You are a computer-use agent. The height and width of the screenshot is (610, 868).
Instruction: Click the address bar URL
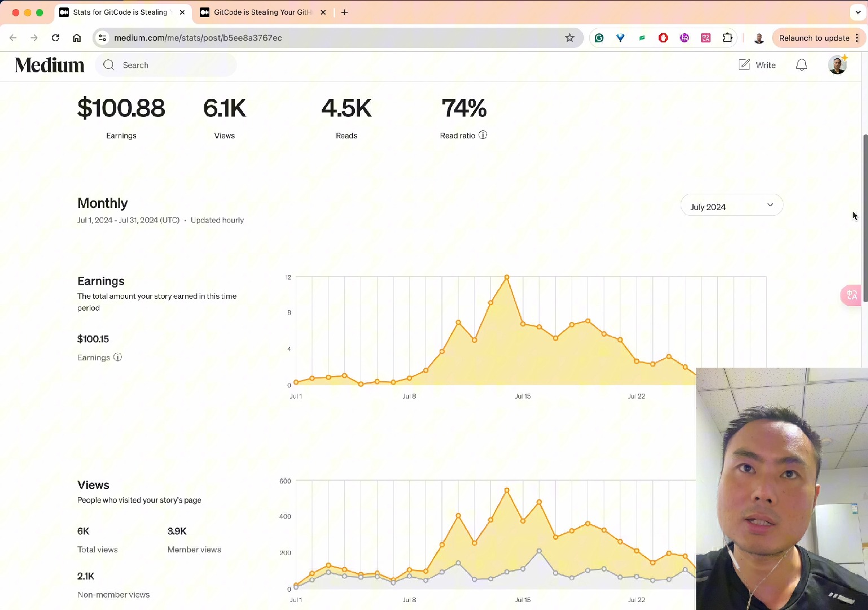point(198,38)
